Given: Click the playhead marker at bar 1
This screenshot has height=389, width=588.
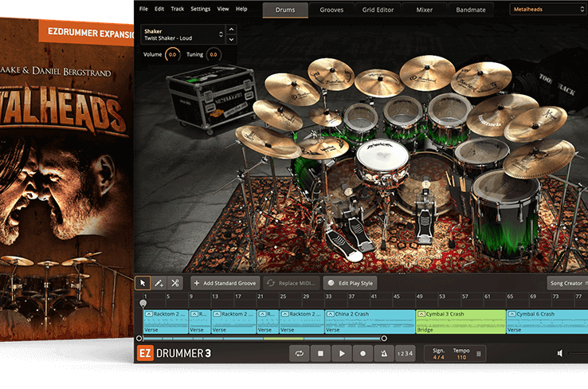Looking at the screenshot, I should (x=143, y=303).
